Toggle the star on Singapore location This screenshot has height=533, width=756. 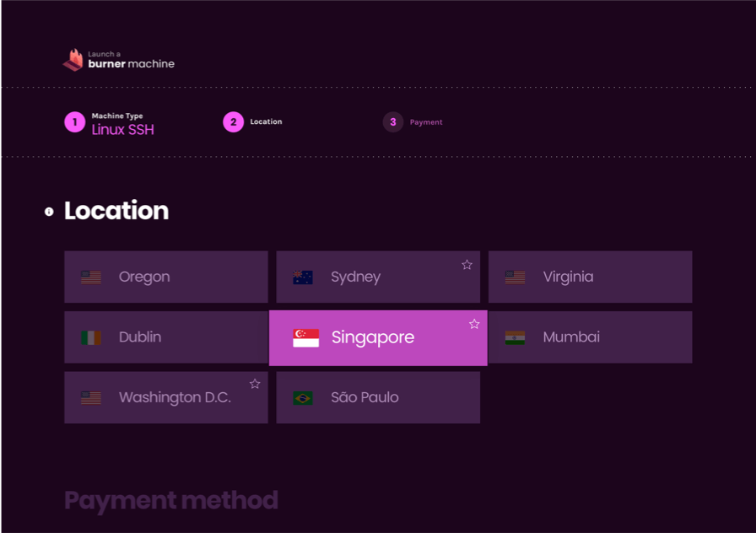(474, 324)
